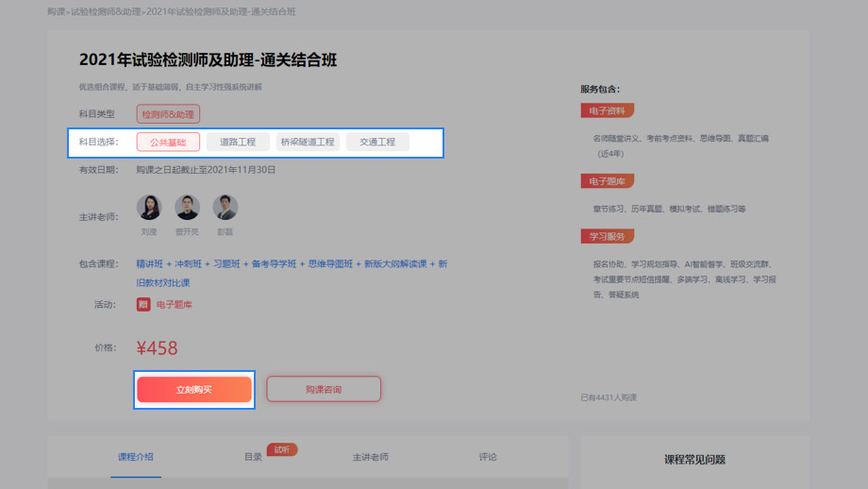Click teacher 彭磊's avatar photo

(225, 208)
